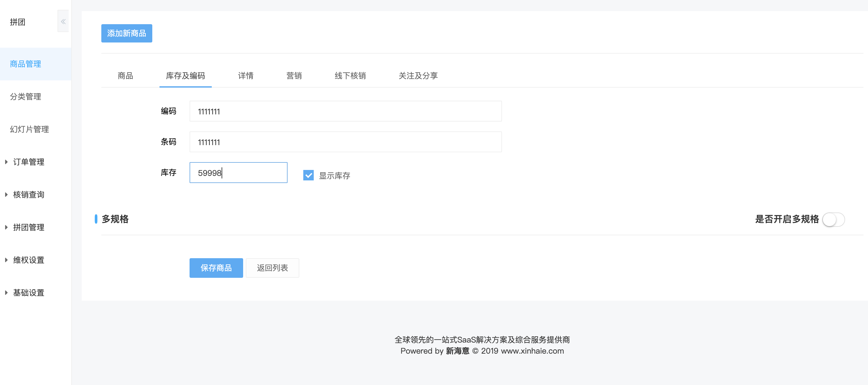Open the 关注及分享 tab
868x385 pixels.
tap(418, 76)
